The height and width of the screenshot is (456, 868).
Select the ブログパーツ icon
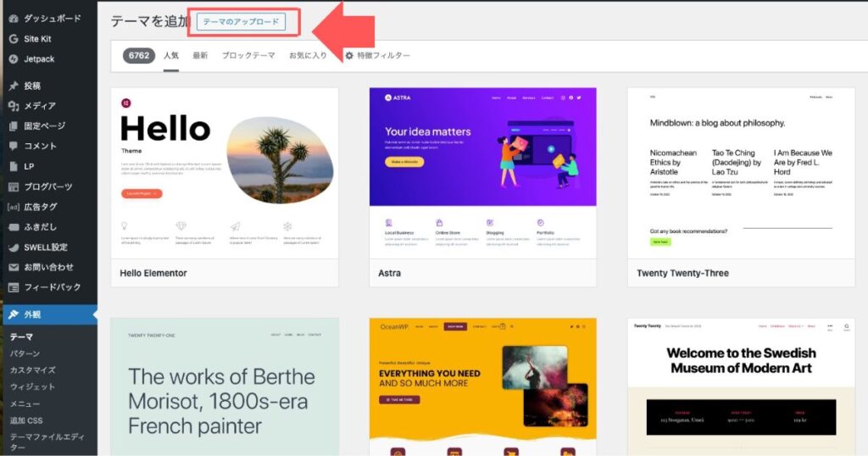coord(14,186)
